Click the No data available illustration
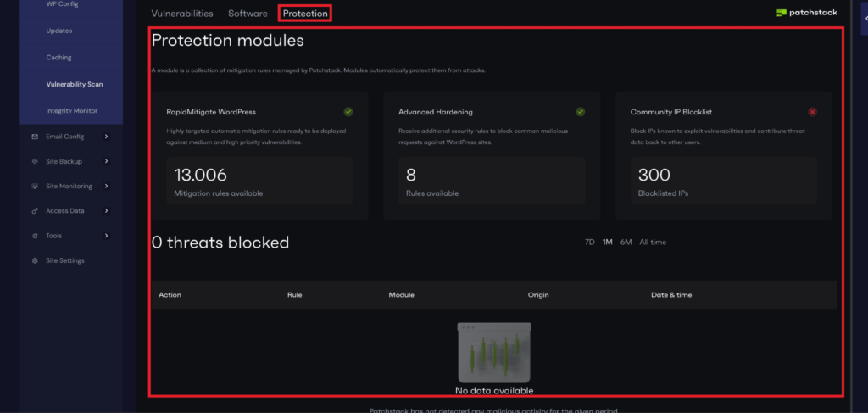 (494, 354)
